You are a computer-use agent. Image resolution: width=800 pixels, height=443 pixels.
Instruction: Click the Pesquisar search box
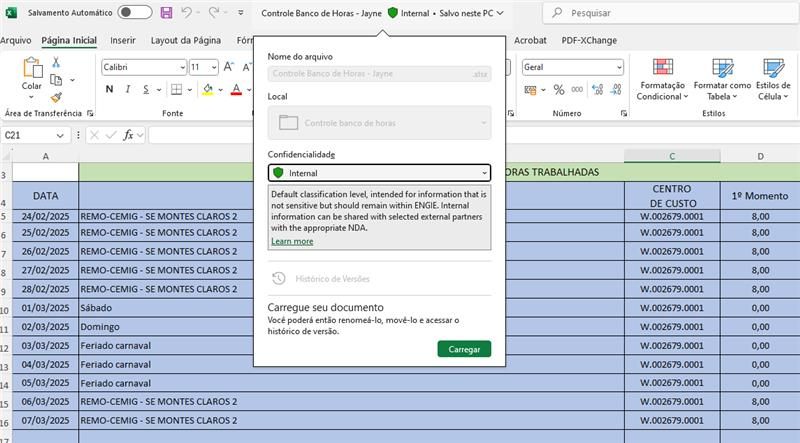coord(671,13)
